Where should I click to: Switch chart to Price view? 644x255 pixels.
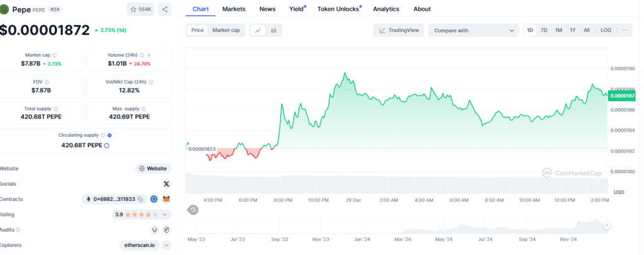(x=197, y=30)
